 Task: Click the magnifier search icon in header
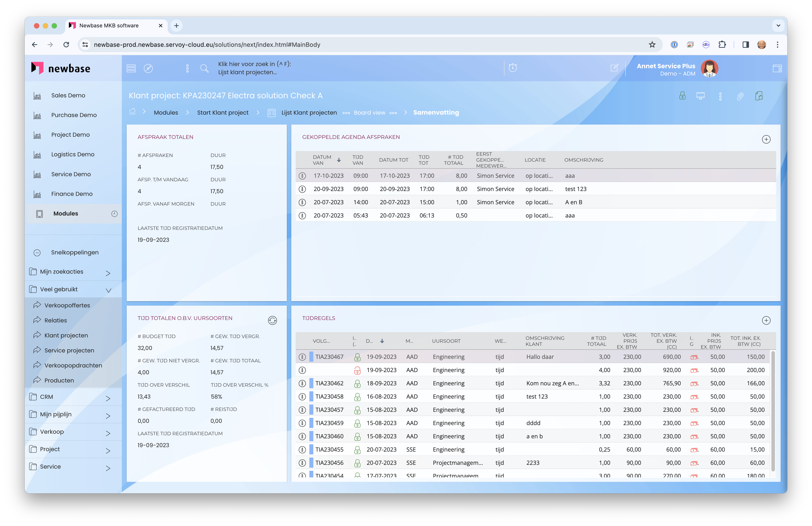tap(204, 68)
